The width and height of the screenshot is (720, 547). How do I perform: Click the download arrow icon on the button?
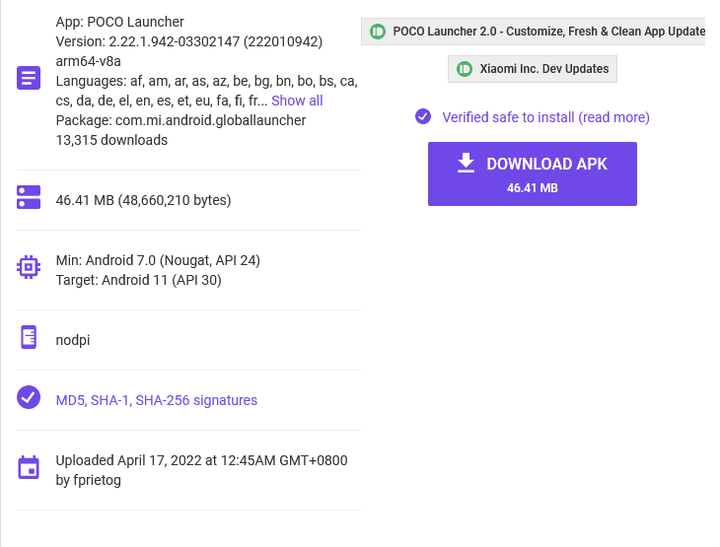click(x=466, y=163)
